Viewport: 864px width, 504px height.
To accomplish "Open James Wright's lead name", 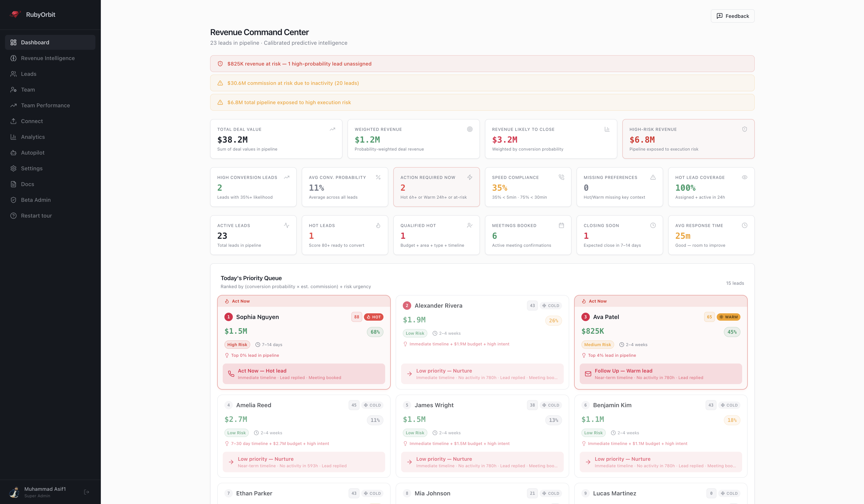I will point(434,405).
